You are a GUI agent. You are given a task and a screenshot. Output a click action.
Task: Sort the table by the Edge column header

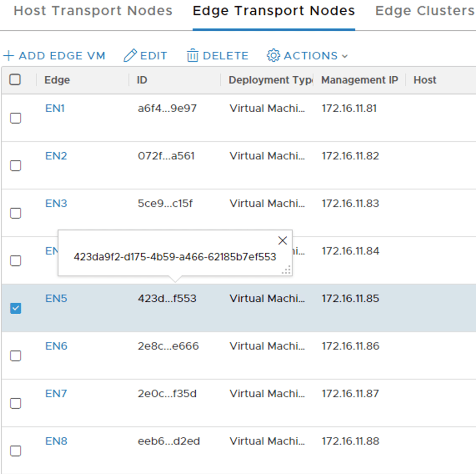(57, 80)
